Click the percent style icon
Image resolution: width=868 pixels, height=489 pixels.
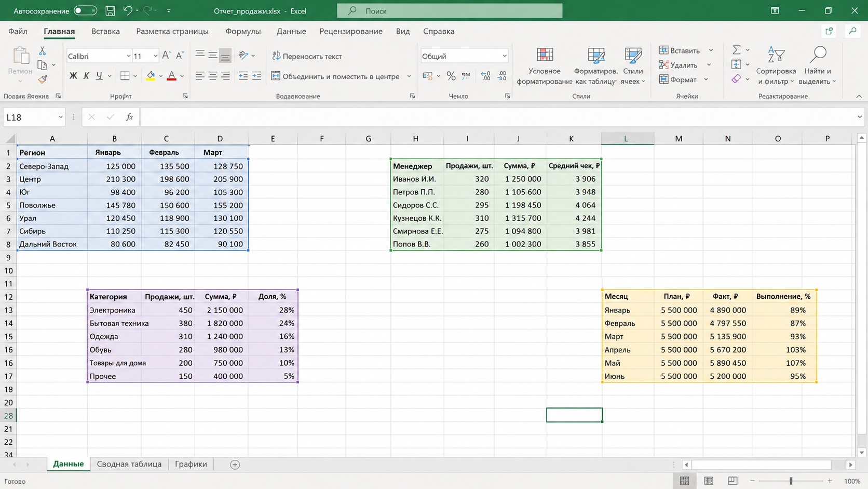coord(451,76)
